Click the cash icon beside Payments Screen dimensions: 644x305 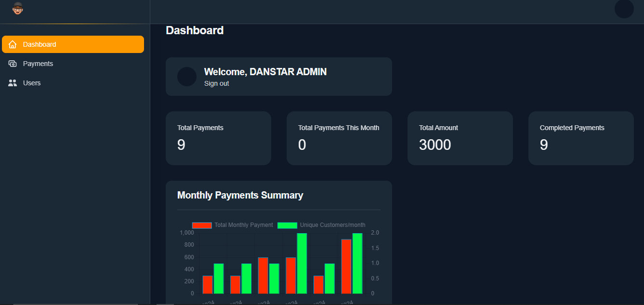coord(13,64)
